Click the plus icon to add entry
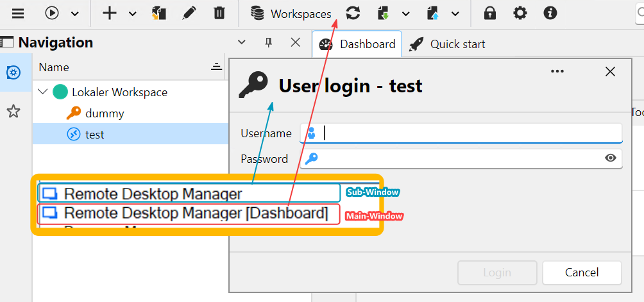This screenshot has width=644, height=302. click(110, 13)
